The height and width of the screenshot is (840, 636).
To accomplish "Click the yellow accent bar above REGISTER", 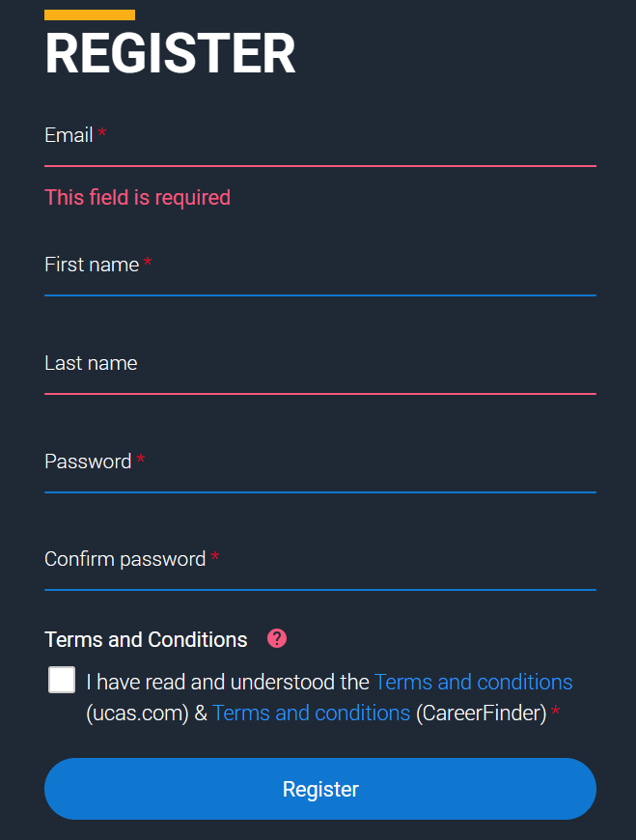I will [90, 15].
